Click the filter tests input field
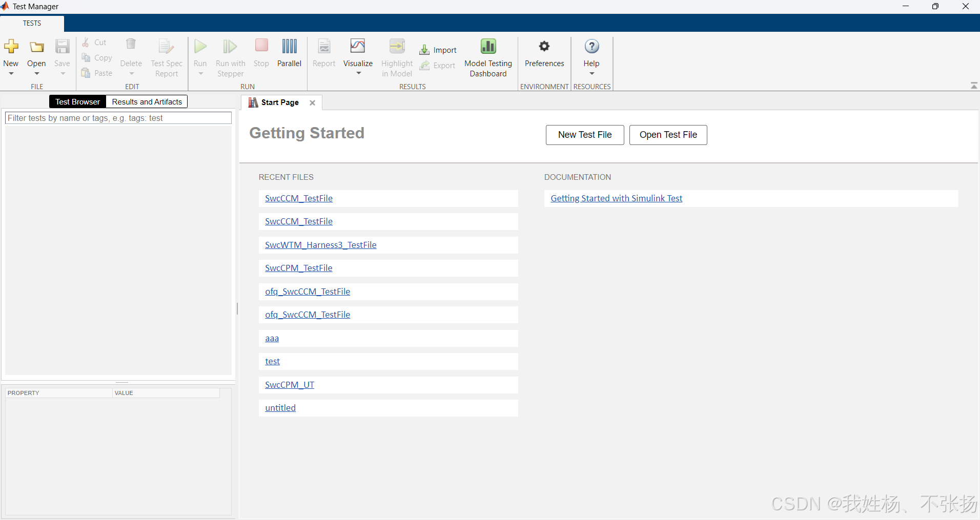 click(118, 118)
